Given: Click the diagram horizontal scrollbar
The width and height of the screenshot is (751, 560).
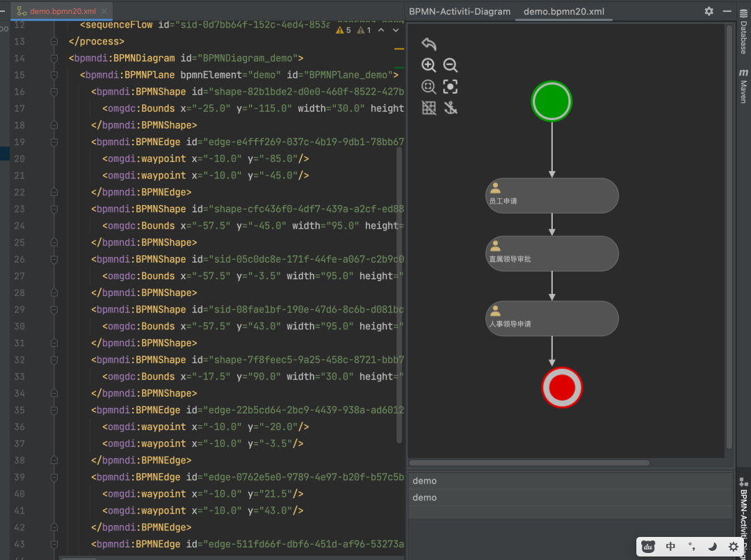Looking at the screenshot, I should (529, 463).
